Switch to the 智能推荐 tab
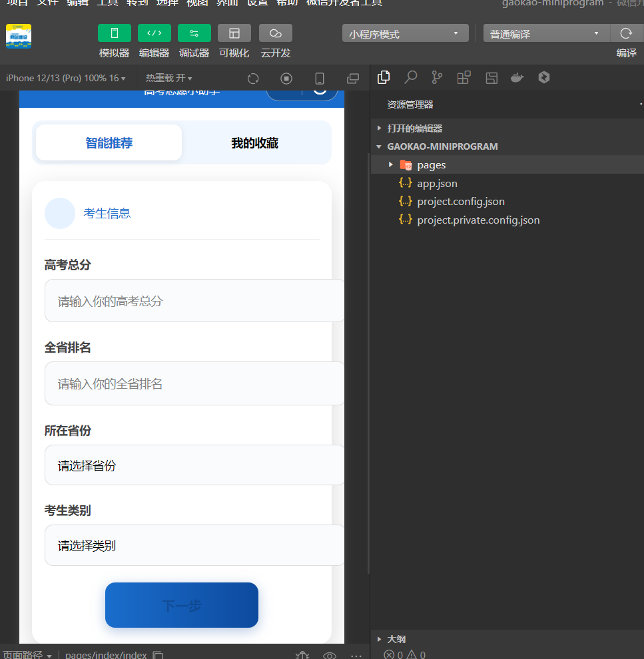644x659 pixels. pos(109,143)
